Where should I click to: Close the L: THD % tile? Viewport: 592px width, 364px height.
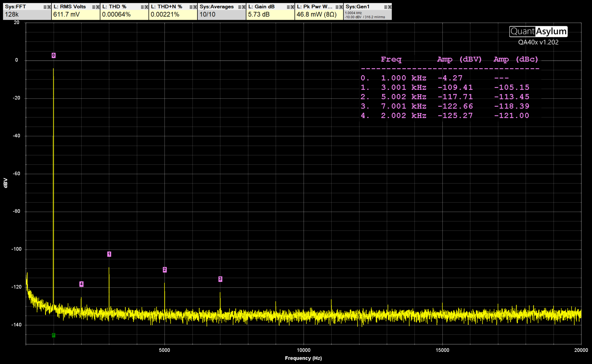click(x=147, y=7)
